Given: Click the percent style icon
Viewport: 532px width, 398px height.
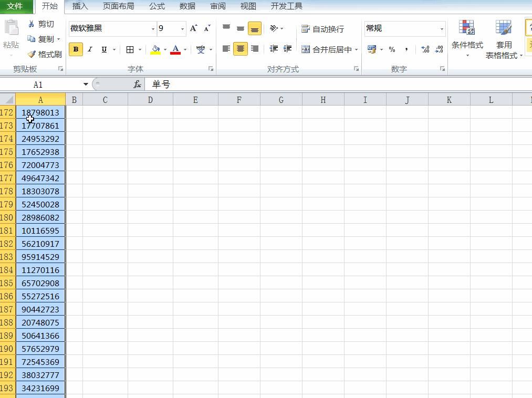Looking at the screenshot, I should pyautogui.click(x=392, y=49).
